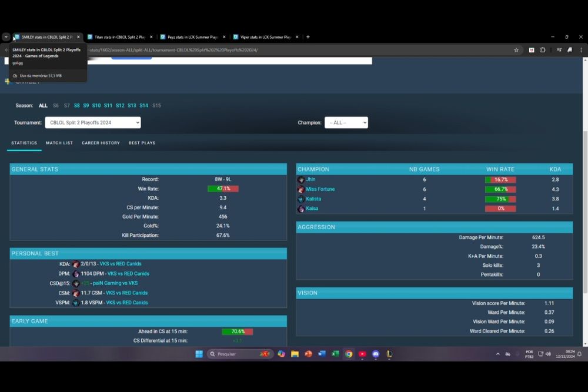Click champion icon in personal best DPM row
Viewport: 588px width, 392px height.
click(x=76, y=274)
